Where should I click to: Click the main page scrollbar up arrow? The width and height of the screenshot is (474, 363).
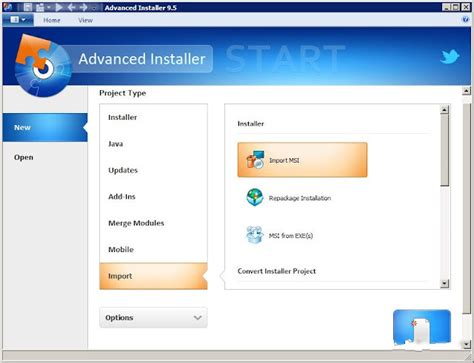click(x=466, y=91)
